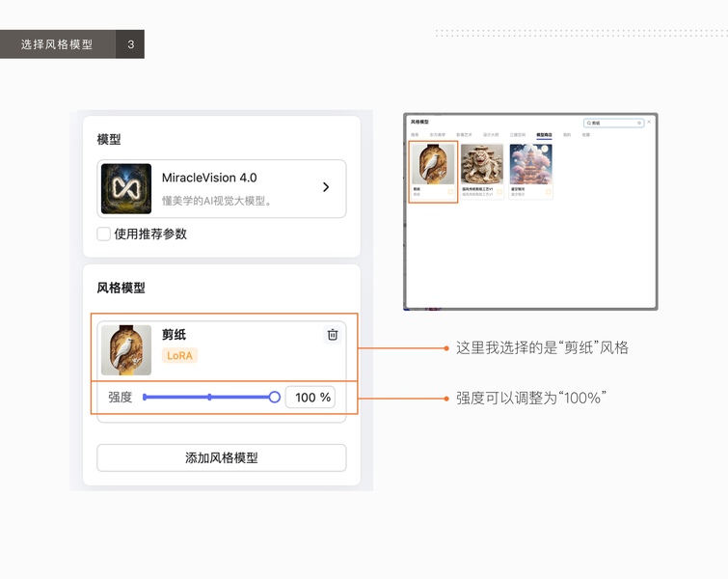Viewport: 728px width, 579px height.
Task: Enable the 使用推荐参数 checkbox
Action: [x=103, y=234]
